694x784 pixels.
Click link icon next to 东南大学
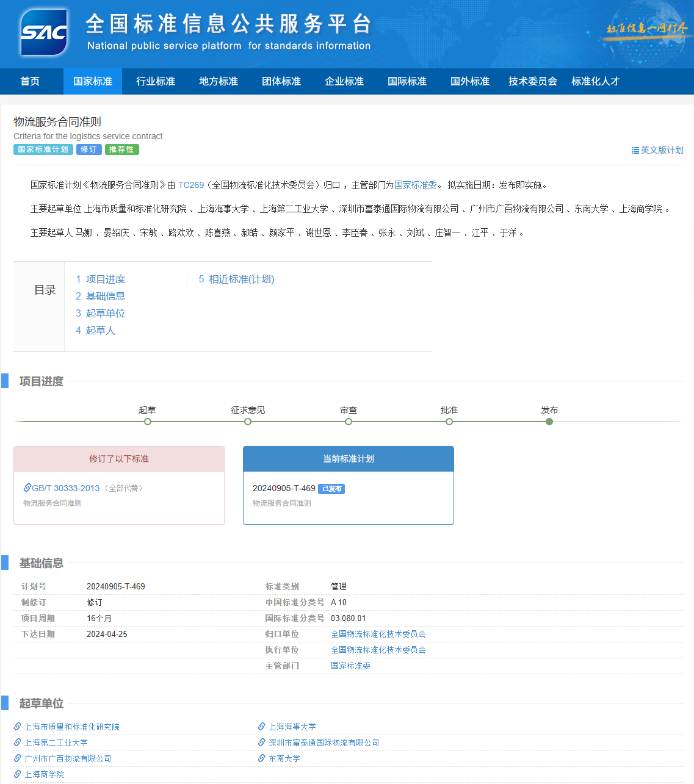[262, 758]
